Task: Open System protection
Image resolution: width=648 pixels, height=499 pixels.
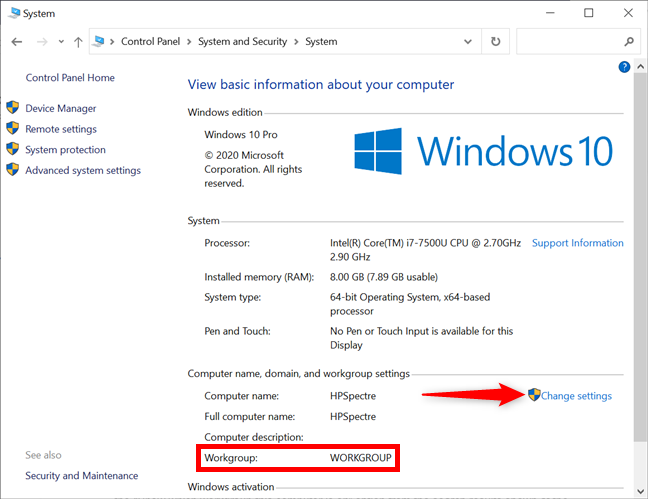Action: pyautogui.click(x=65, y=150)
